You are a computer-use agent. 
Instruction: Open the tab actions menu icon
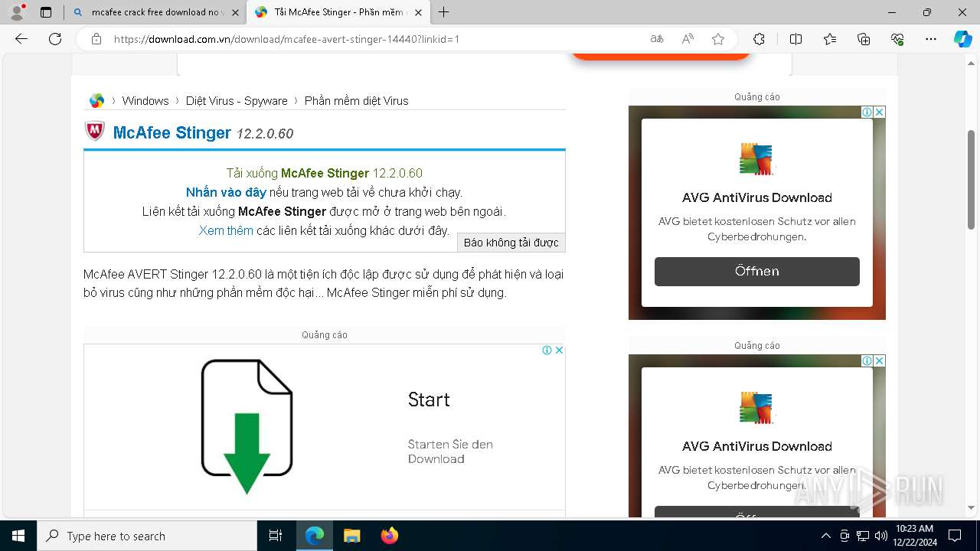click(x=46, y=12)
